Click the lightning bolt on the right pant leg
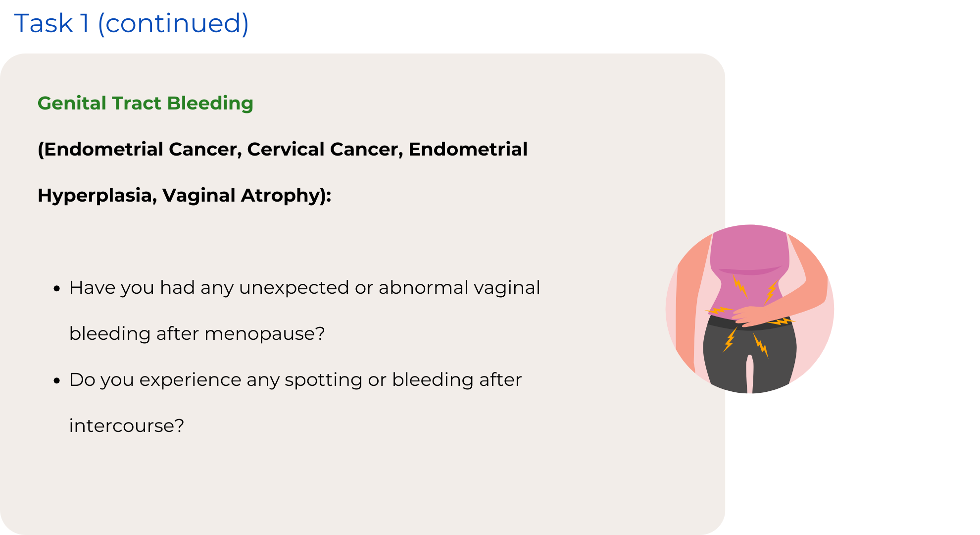The image size is (980, 535). [x=760, y=344]
